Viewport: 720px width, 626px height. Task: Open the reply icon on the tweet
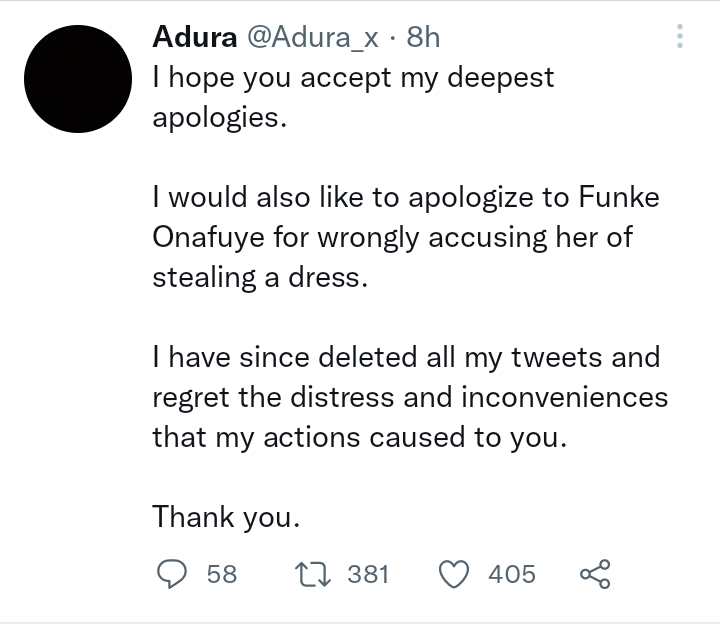[174, 574]
